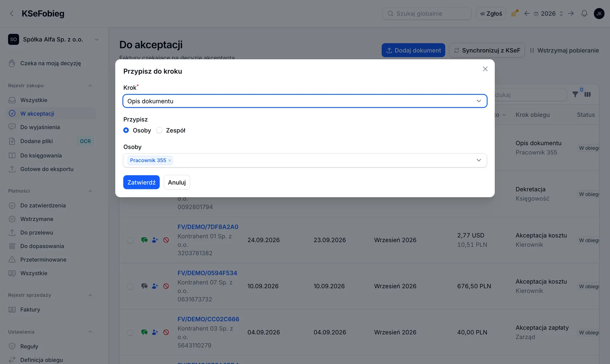Image resolution: width=610 pixels, height=364 pixels.
Task: Open the column settings icon
Action: point(588,94)
